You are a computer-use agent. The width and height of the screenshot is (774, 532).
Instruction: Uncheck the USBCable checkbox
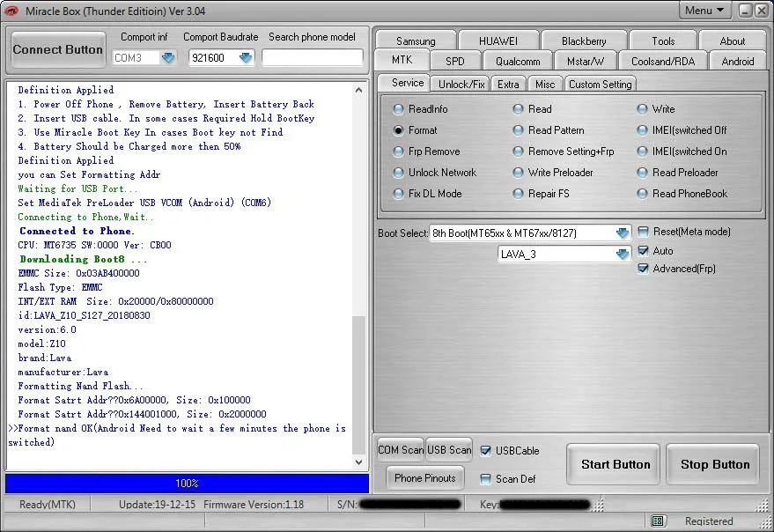(486, 451)
